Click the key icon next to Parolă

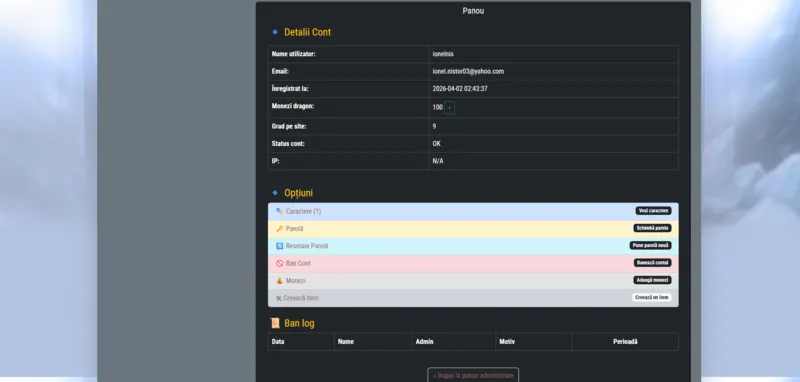[x=279, y=228]
